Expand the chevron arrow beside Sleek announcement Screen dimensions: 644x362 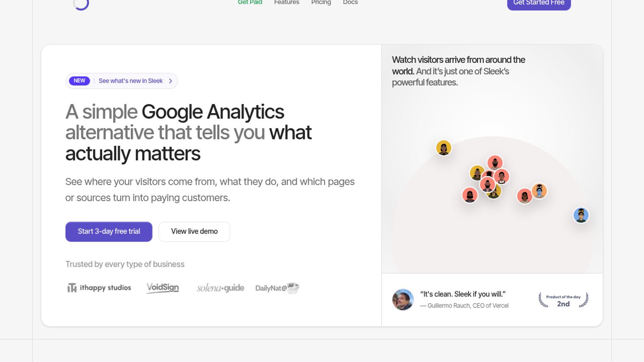click(170, 81)
